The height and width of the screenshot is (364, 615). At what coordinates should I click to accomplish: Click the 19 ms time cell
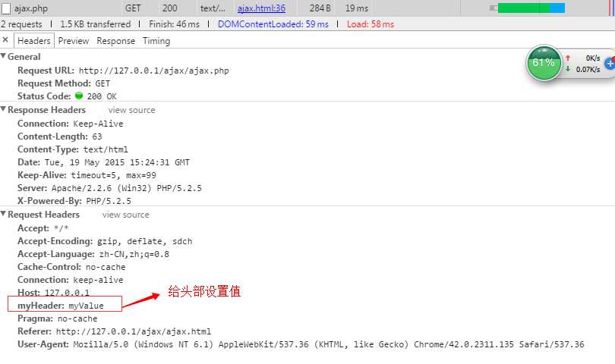[x=357, y=8]
